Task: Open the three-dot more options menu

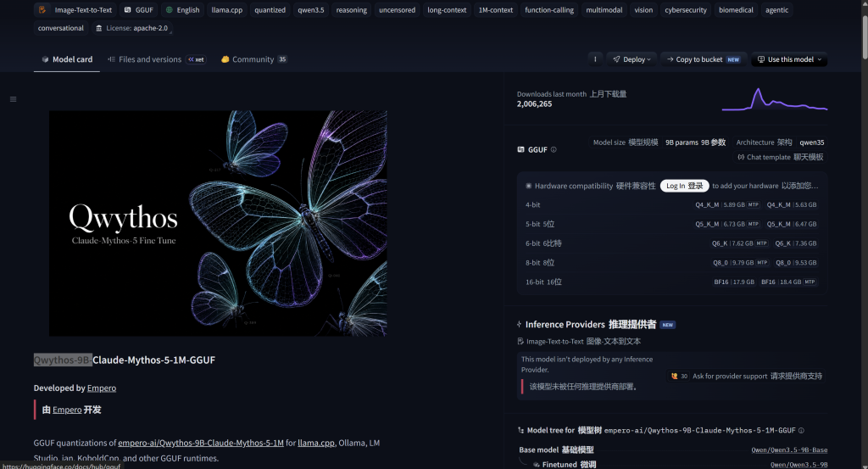Action: point(595,59)
